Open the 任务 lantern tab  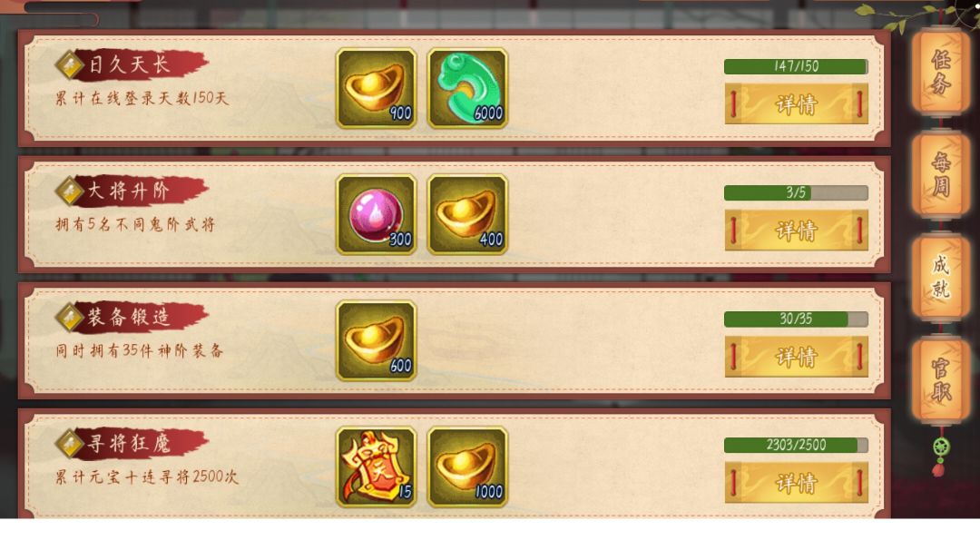point(941,72)
